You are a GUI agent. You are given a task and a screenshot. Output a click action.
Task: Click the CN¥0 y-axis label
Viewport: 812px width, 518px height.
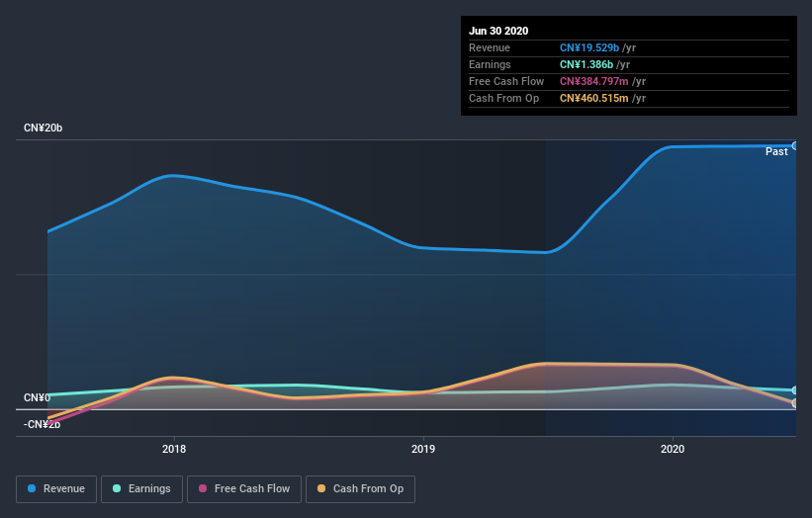tap(37, 398)
